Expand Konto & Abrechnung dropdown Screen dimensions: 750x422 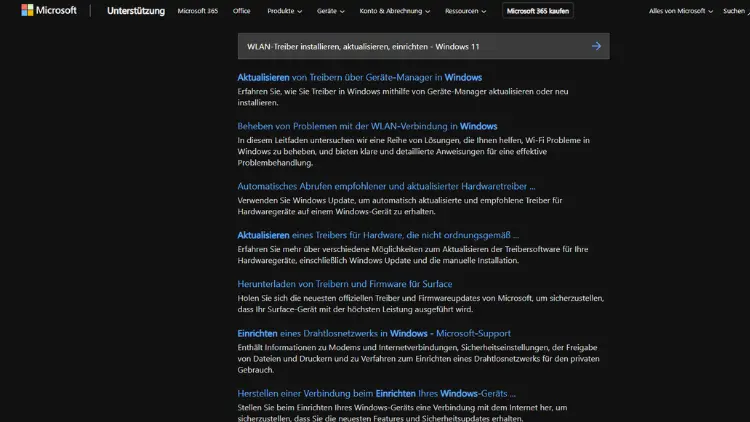click(395, 11)
